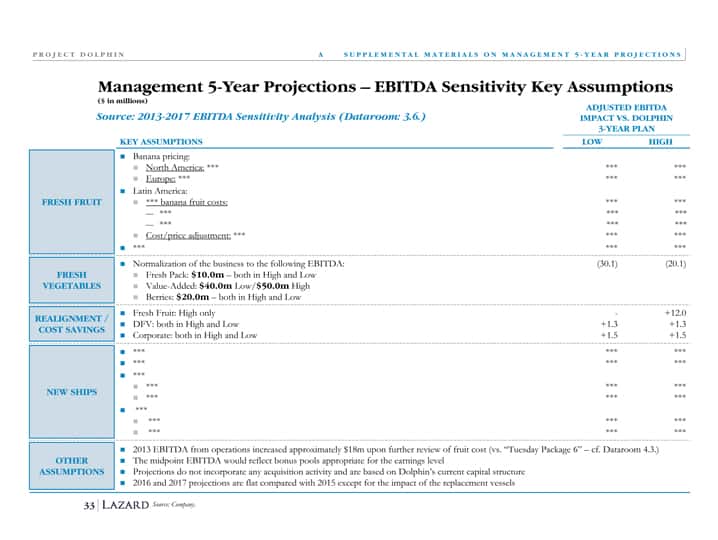Click the Banana pricing bullet marker
This screenshot has height=540, width=718.
point(123,157)
